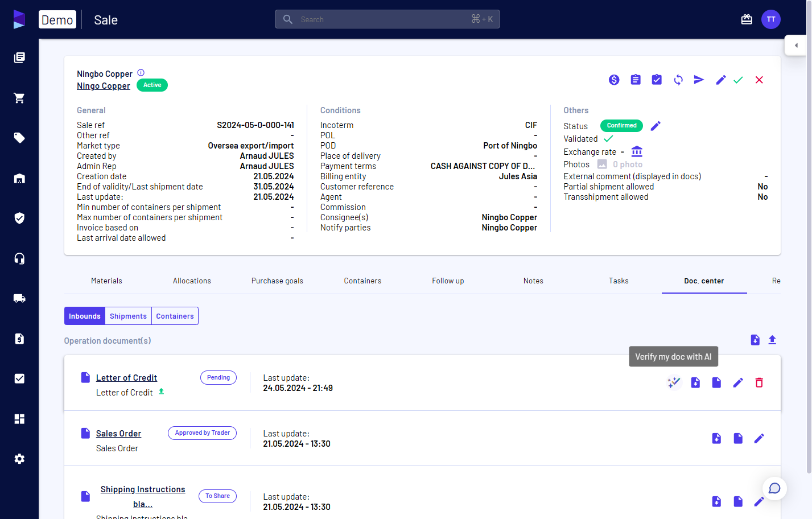Viewport: 812px width, 519px height.
Task: Click the Demo logo badge
Action: coord(57,19)
